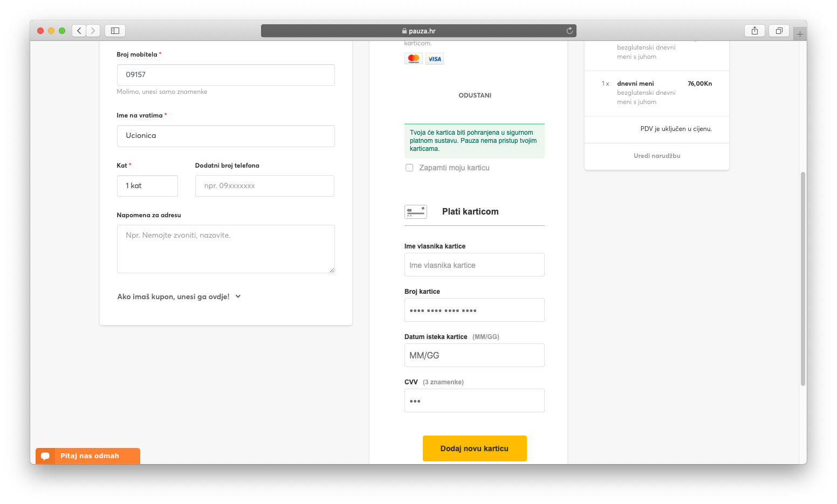Click the Odustani cancel button
The width and height of the screenshot is (837, 504).
pyautogui.click(x=475, y=95)
